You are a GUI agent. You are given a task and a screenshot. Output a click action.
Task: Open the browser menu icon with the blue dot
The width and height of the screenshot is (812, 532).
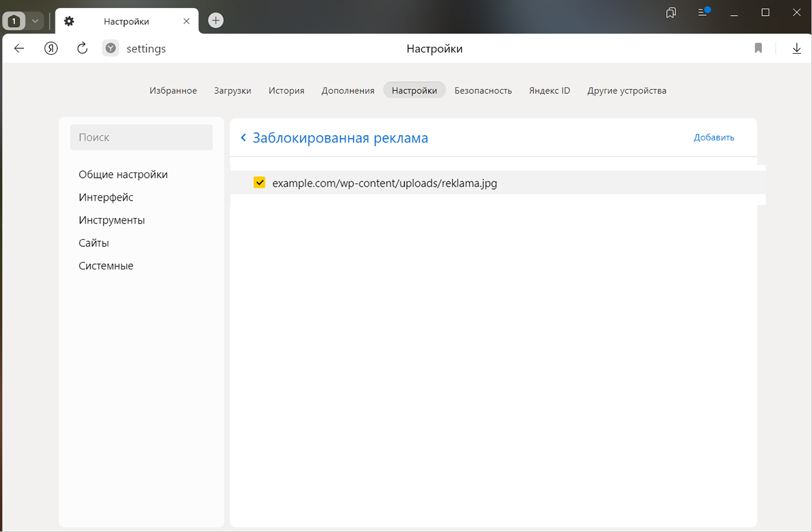tap(702, 12)
